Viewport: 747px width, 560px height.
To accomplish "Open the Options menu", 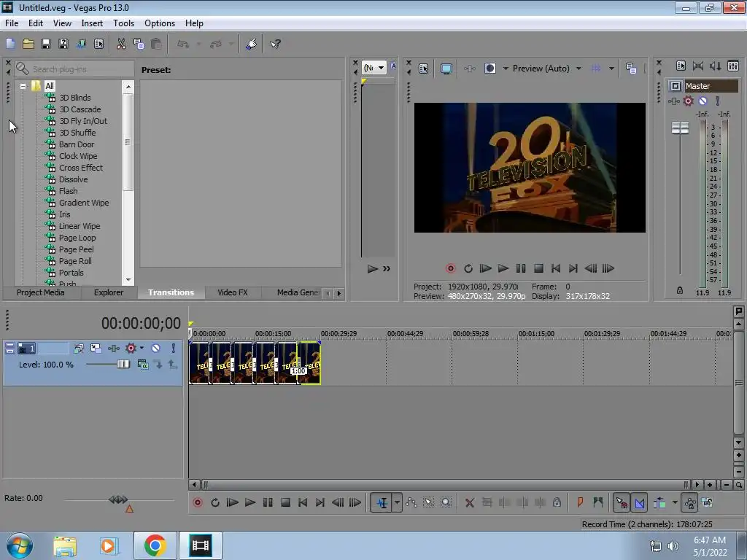I will click(160, 23).
